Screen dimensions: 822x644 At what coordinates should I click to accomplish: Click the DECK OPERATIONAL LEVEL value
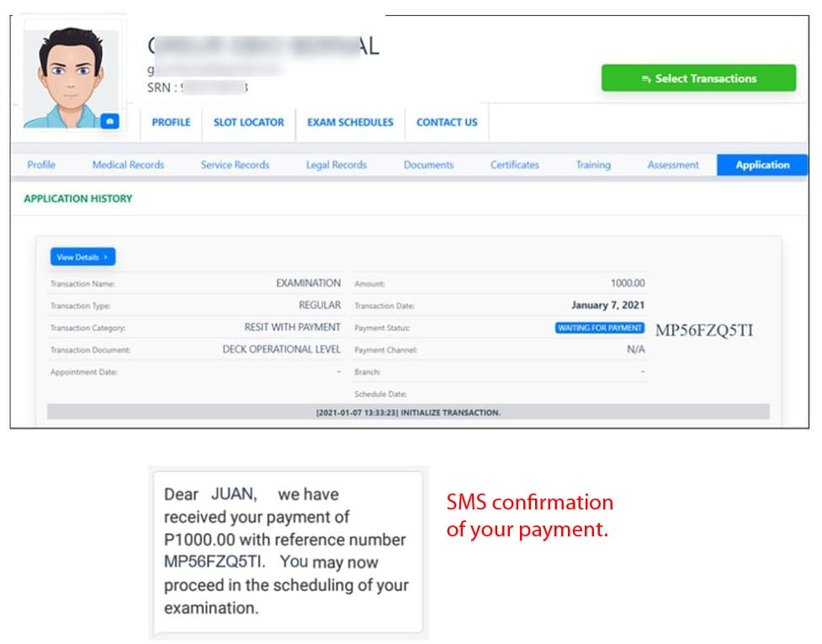tap(282, 349)
